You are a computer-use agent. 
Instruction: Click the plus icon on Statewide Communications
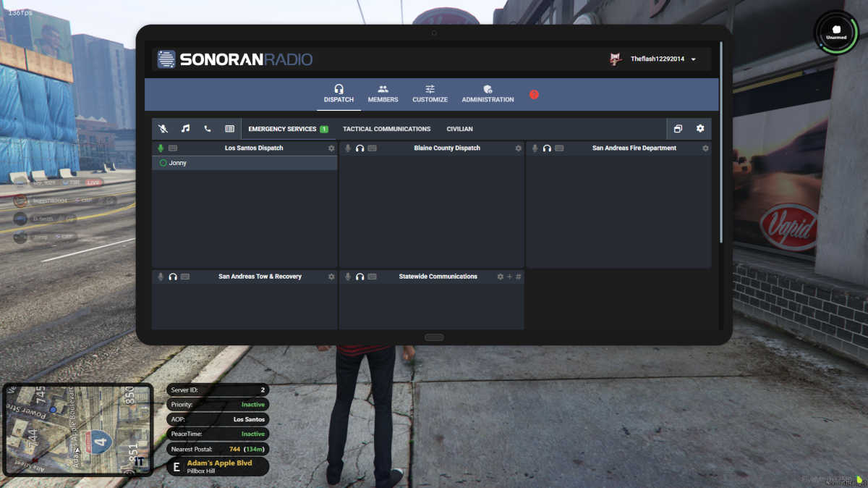[509, 277]
